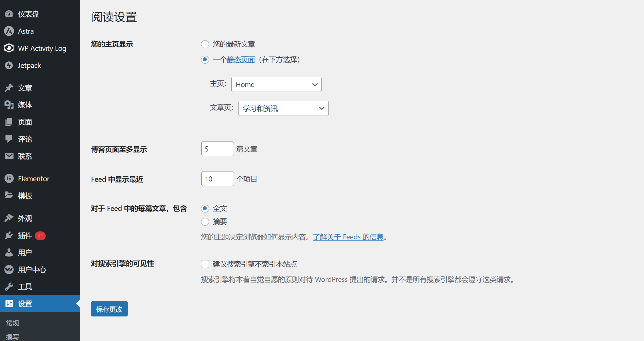Click the plug icon beside 插件
This screenshot has height=341, width=644.
pos(9,235)
